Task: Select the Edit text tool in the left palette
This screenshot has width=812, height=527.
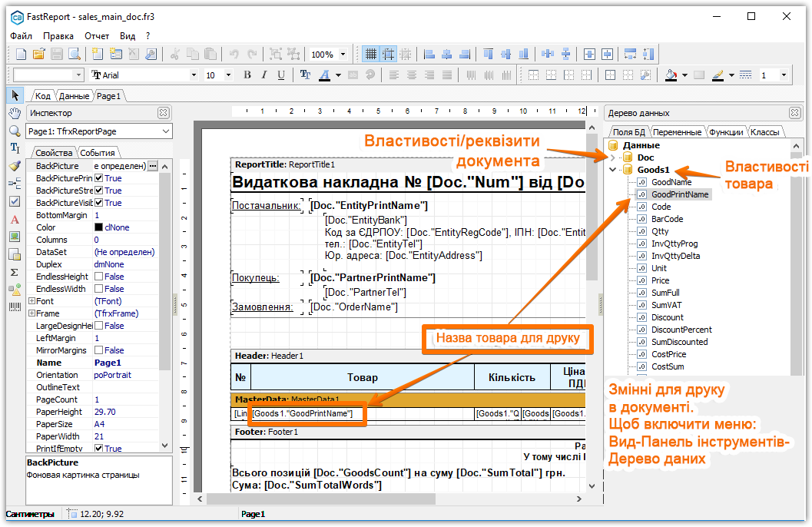Action: [x=15, y=148]
